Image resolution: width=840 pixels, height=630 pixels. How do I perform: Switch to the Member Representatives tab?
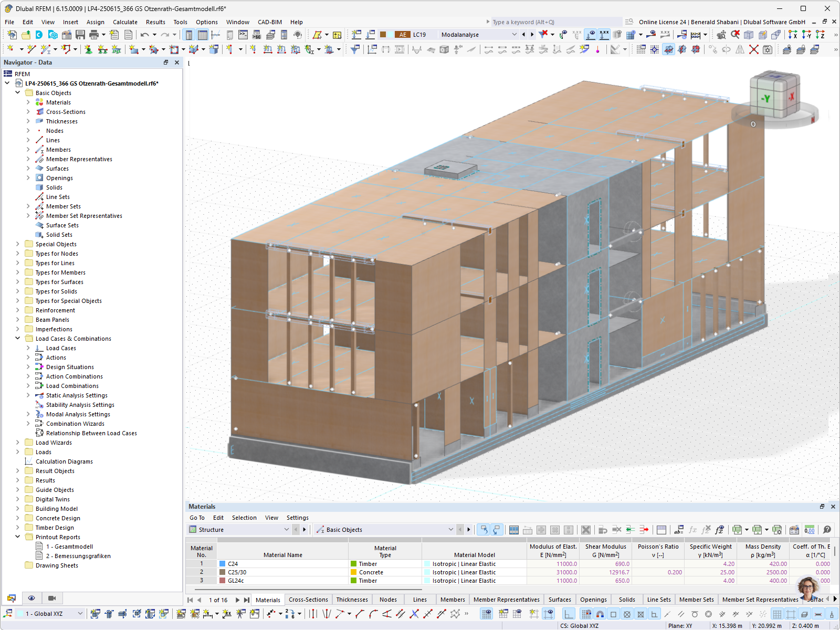[x=506, y=600]
